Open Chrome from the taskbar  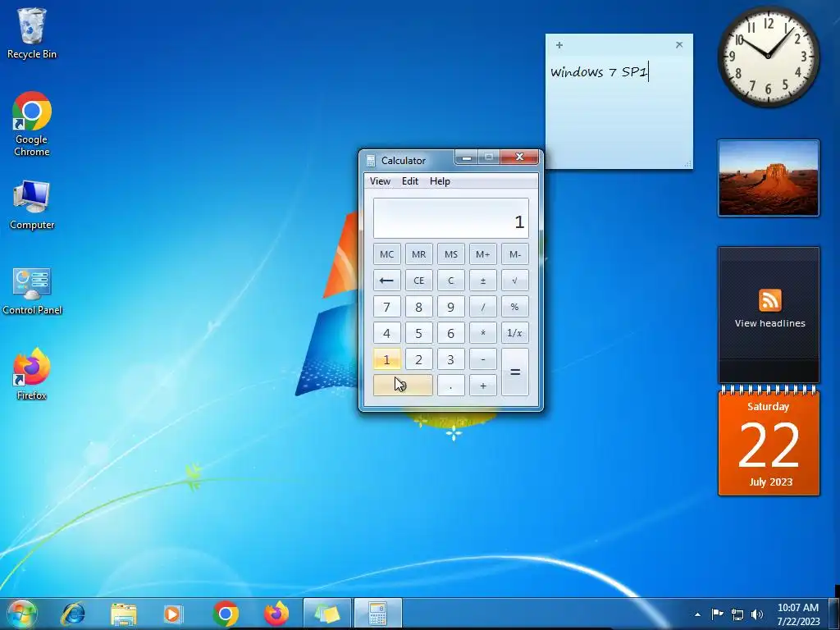tap(225, 614)
